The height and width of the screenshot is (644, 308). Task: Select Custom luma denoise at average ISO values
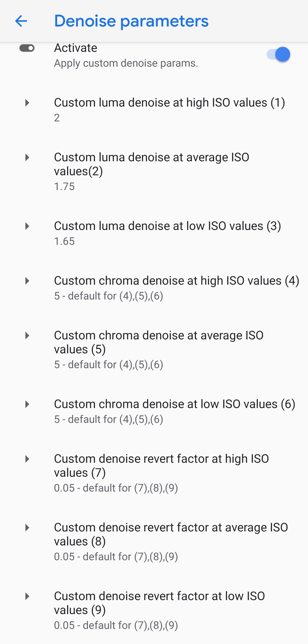pyautogui.click(x=151, y=164)
